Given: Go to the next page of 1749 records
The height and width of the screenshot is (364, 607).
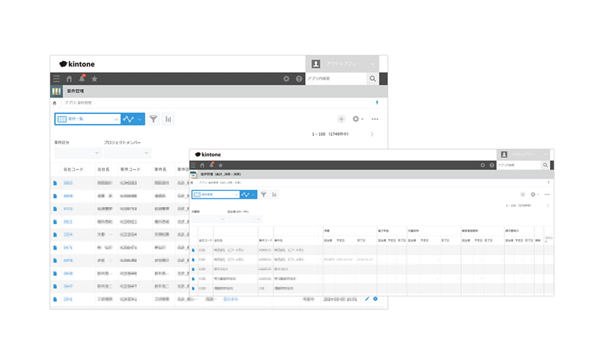Looking at the screenshot, I should click(371, 134).
